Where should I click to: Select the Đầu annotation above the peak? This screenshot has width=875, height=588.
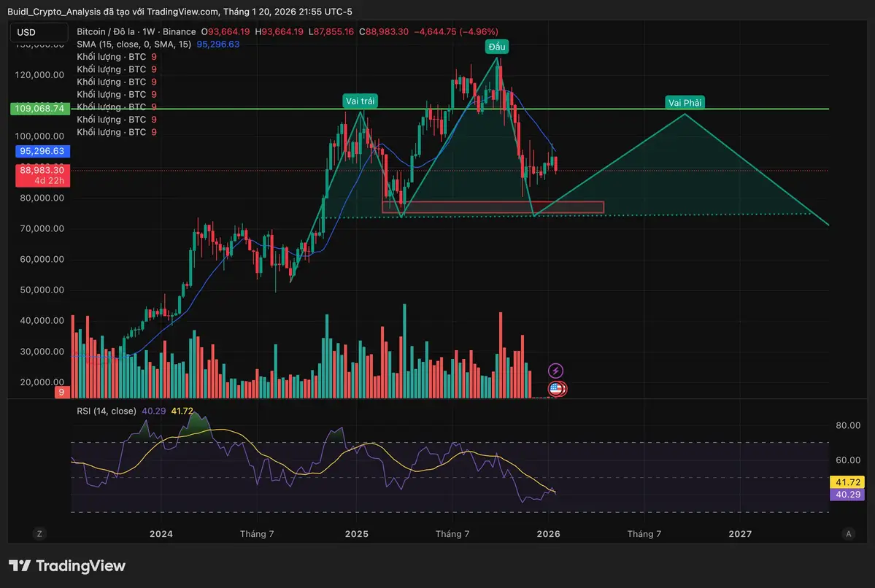click(496, 46)
